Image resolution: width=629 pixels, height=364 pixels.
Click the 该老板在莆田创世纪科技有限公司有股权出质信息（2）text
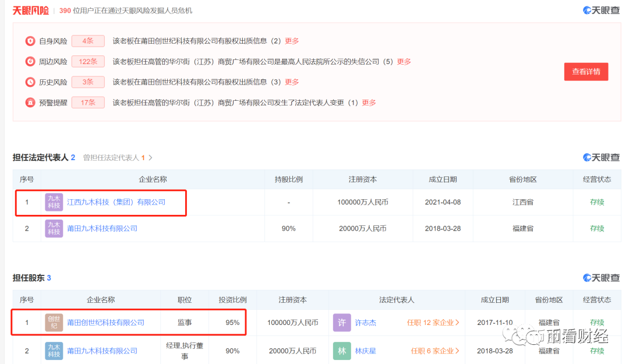pos(197,41)
